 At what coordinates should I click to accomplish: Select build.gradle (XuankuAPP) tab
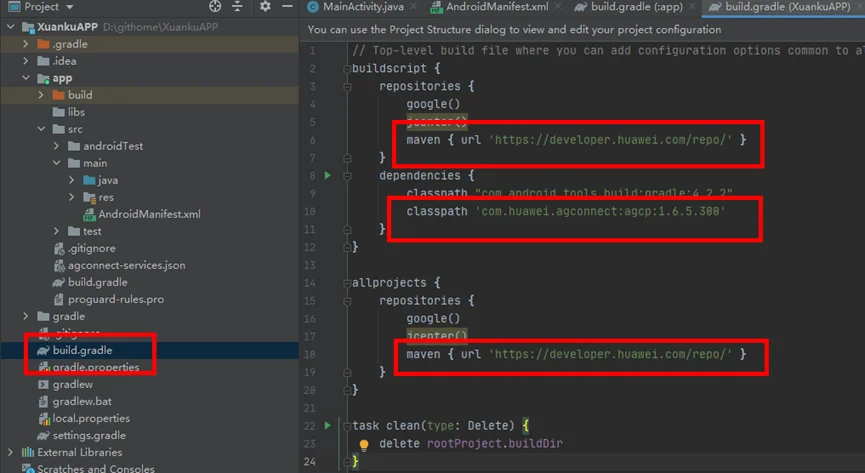click(x=787, y=7)
